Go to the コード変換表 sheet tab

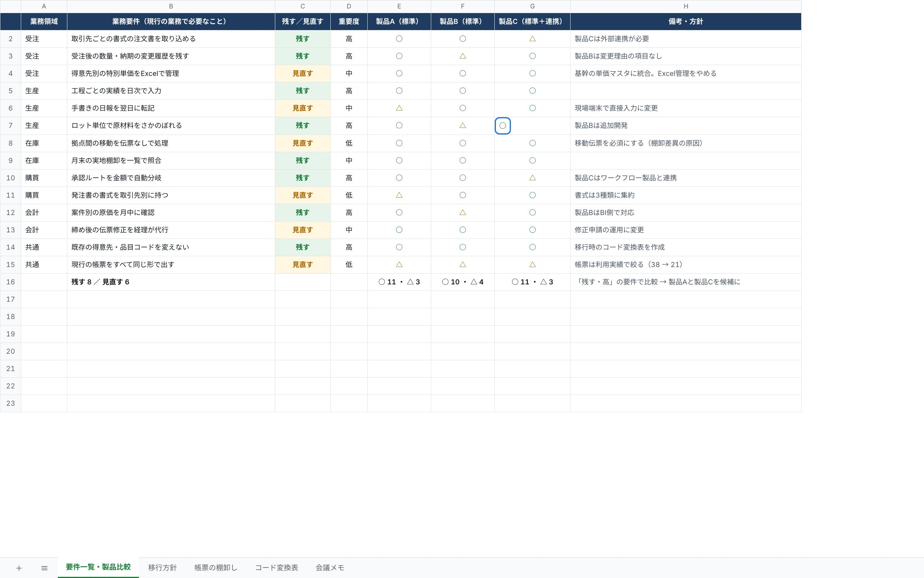click(x=276, y=568)
